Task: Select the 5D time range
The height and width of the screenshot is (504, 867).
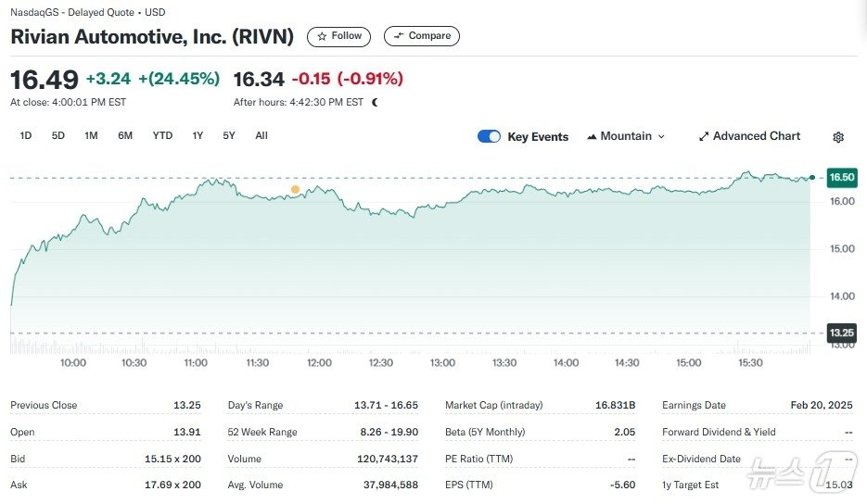Action: tap(58, 135)
